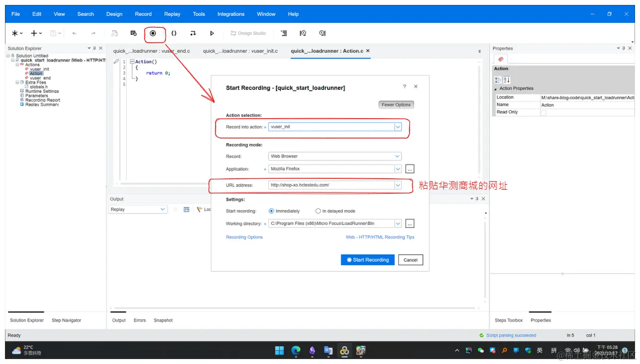Viewport: 640px width, 364px height.
Task: Show hidden tray icons chevron
Action: point(457,351)
